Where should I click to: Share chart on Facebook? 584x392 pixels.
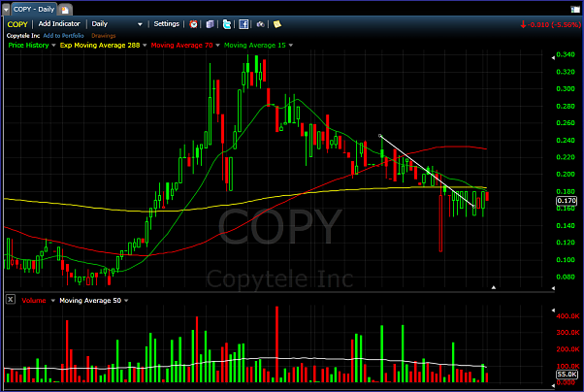point(243,24)
